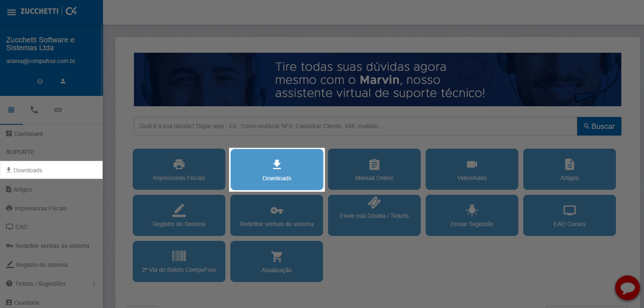Open the red chat bubble widget
This screenshot has height=308, width=644.
(627, 287)
